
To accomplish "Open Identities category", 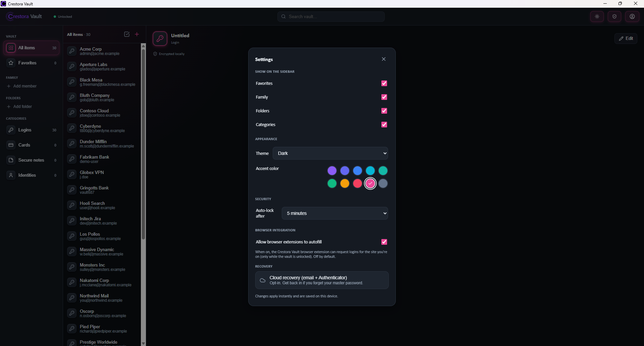I will 32,175.
